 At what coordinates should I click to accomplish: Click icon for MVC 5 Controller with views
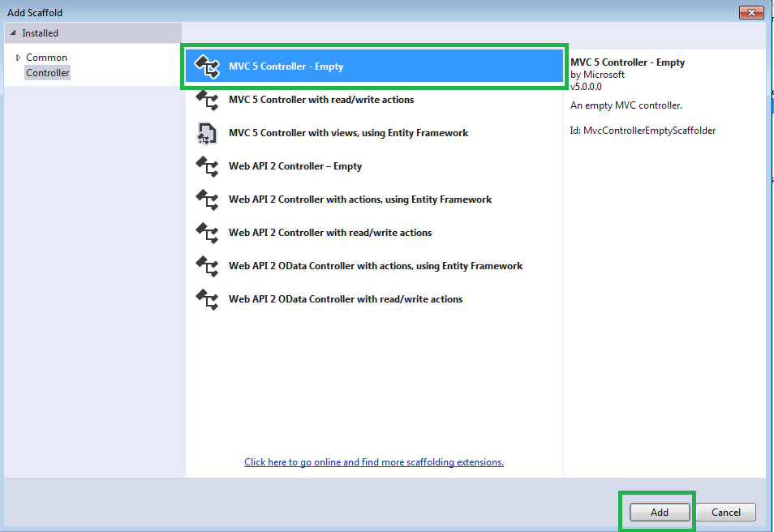(207, 133)
